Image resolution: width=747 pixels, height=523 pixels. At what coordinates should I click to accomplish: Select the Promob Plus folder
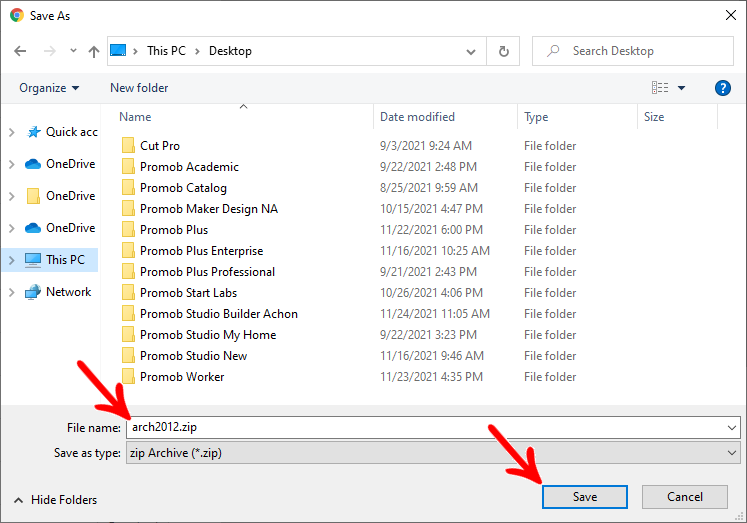174,230
